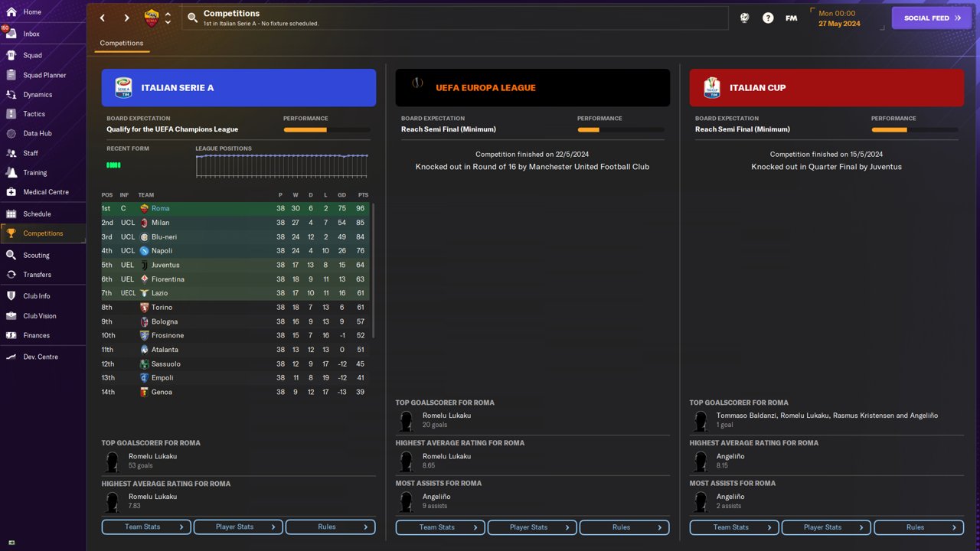
Task: Click the Juventus club logo in the table
Action: 144,265
